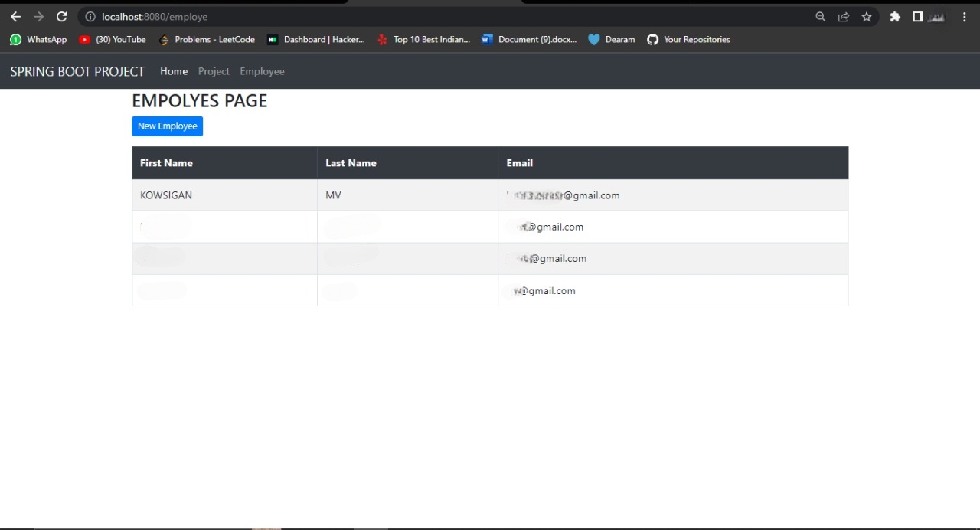The height and width of the screenshot is (530, 980).
Task: Click the share icon in the toolbar
Action: tap(843, 16)
